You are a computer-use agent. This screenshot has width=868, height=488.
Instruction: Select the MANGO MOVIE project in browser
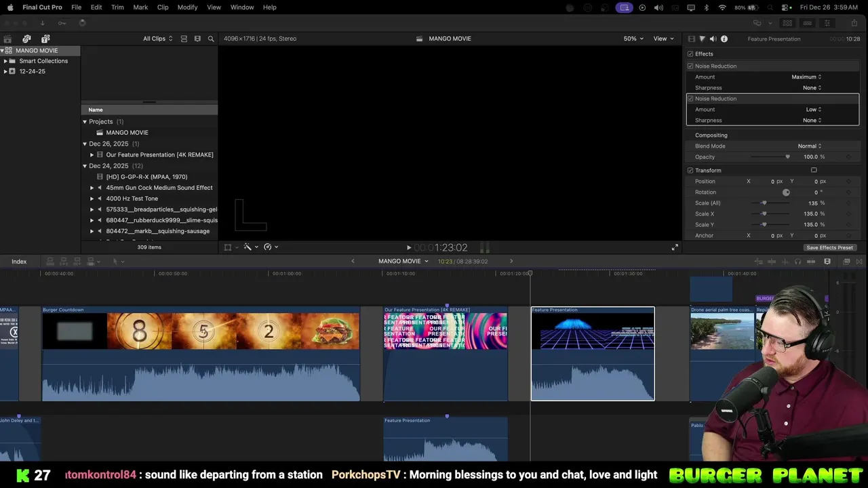[127, 133]
